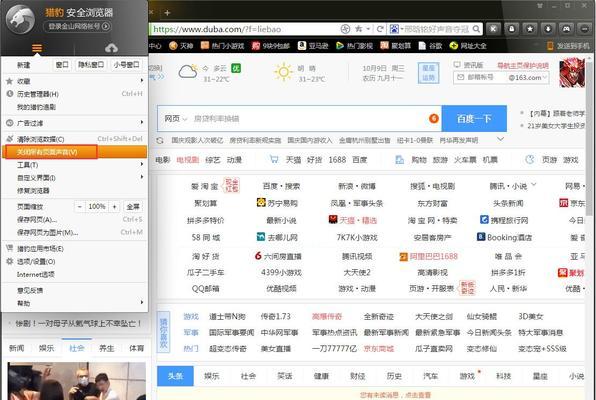
Task: Decrease page zoom with minus button
Action: point(79,206)
